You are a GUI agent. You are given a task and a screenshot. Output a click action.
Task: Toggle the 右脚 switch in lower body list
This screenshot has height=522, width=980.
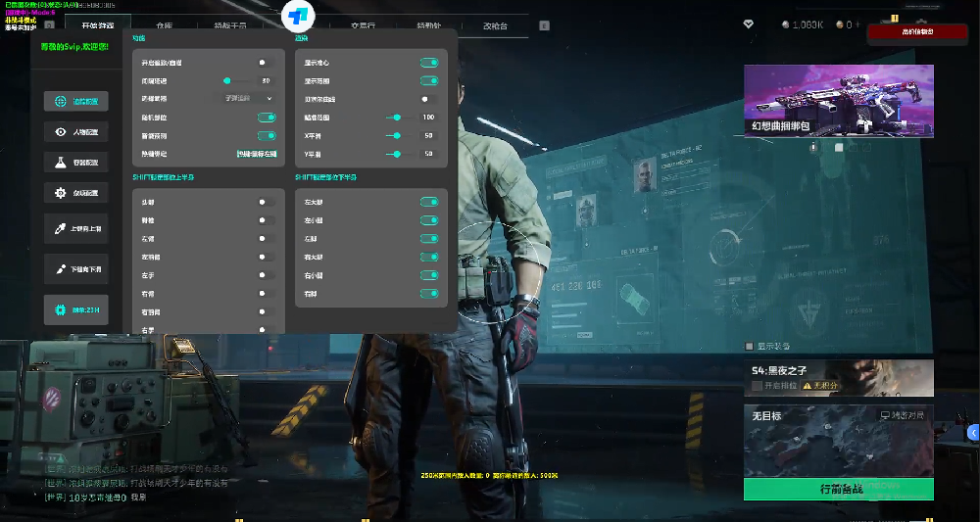429,294
